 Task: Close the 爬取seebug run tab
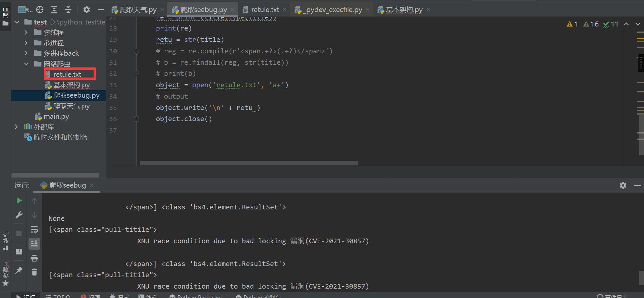[x=92, y=185]
